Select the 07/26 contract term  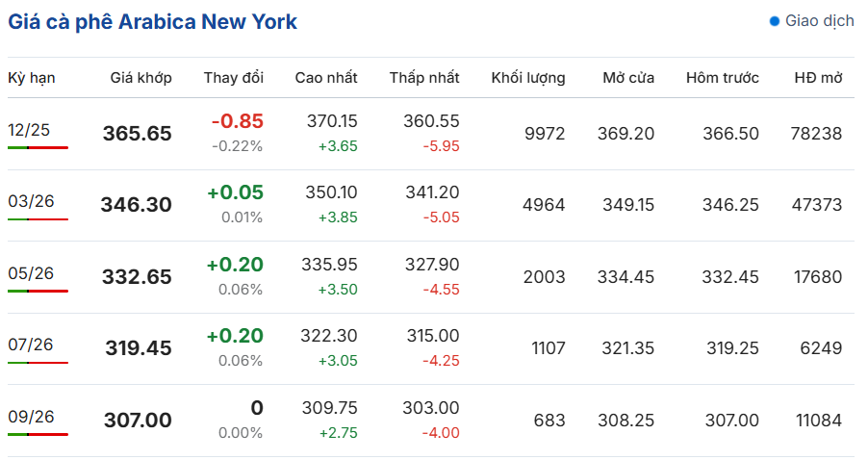click(31, 345)
